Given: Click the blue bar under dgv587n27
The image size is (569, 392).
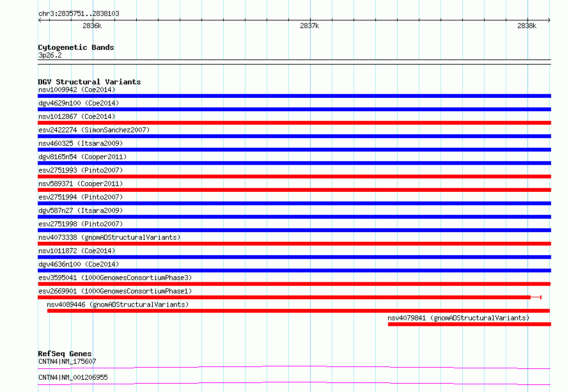Looking at the screenshot, I should [x=294, y=217].
